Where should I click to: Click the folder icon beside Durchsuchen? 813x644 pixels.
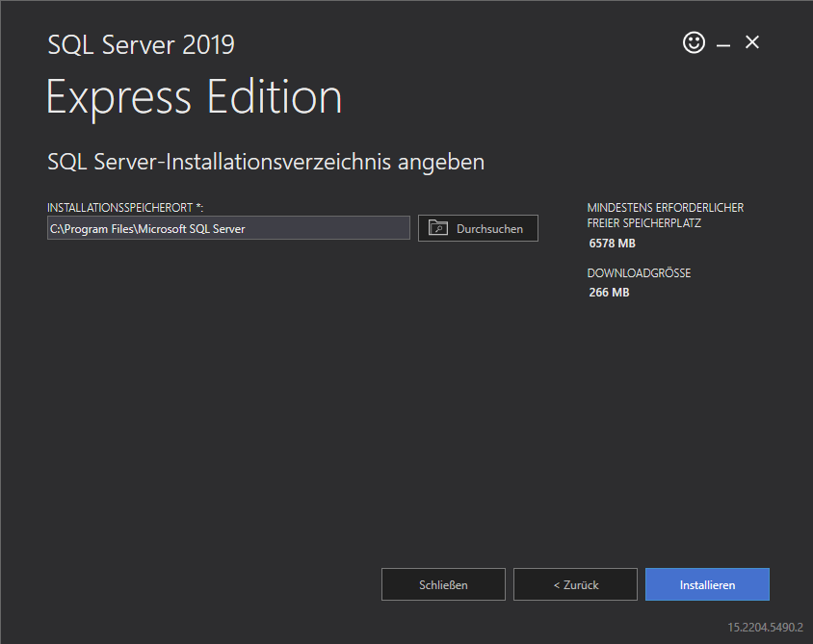pyautogui.click(x=438, y=227)
